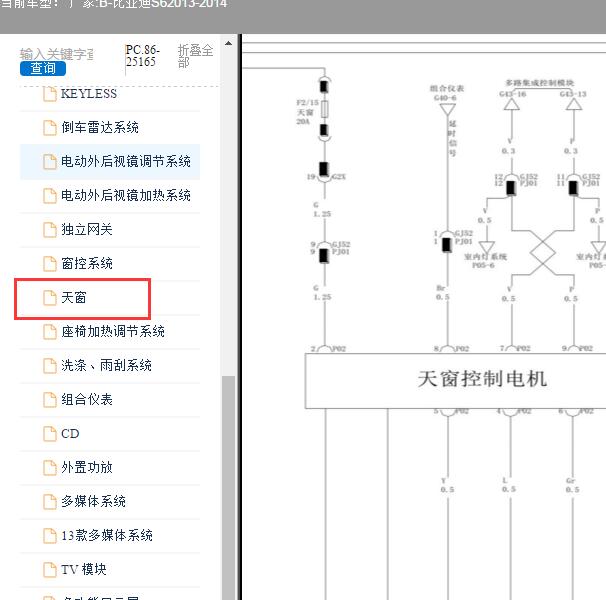Click the page icon beside 倒车雷达系统

pyautogui.click(x=49, y=128)
